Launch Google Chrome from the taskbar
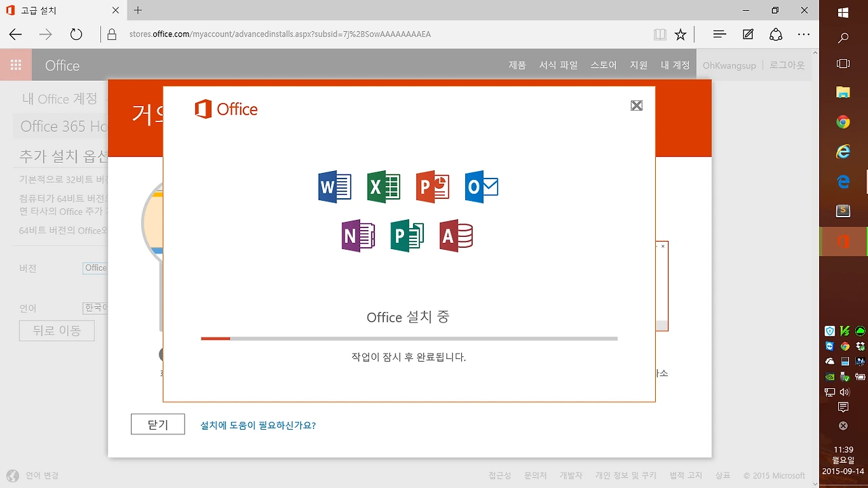Screen dimensions: 868x488 [844, 122]
